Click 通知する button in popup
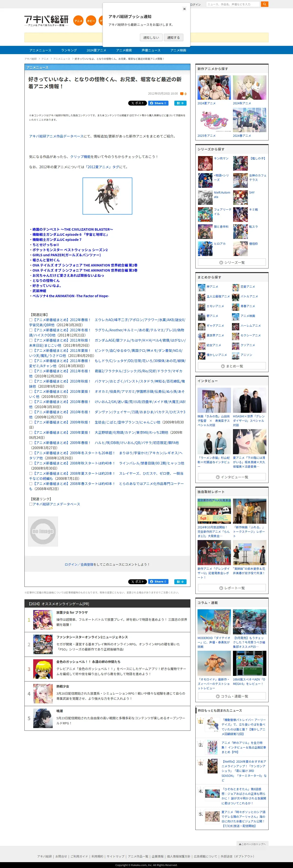Screen dimensions: 293x868 tap(174, 37)
